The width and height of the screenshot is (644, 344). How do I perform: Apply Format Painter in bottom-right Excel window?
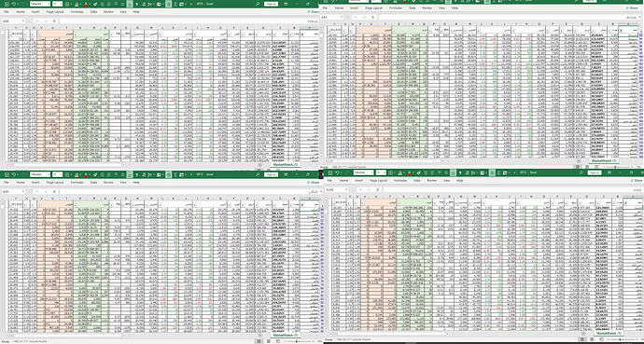point(418,172)
